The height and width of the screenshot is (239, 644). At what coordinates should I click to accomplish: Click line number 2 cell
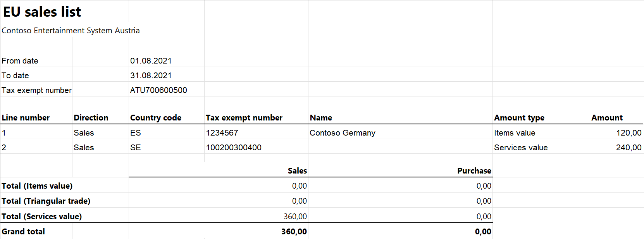point(4,148)
